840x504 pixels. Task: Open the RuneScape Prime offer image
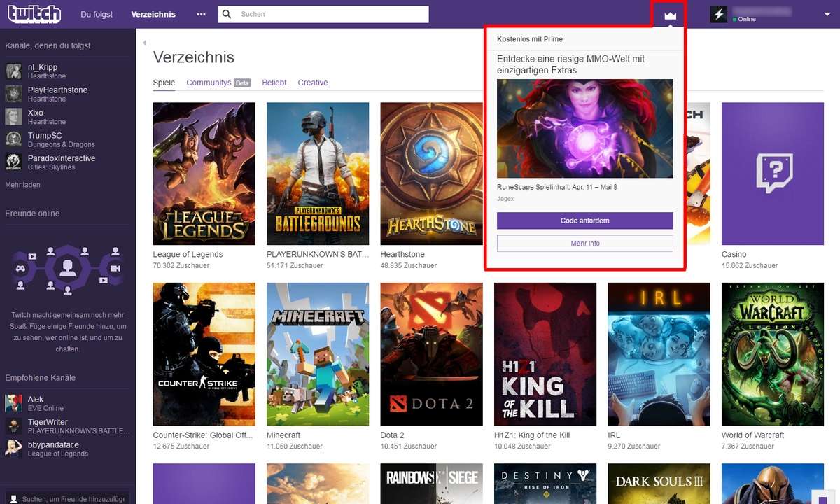(585, 129)
